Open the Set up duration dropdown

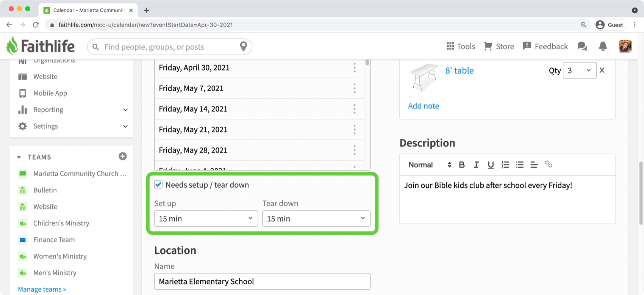pos(206,218)
